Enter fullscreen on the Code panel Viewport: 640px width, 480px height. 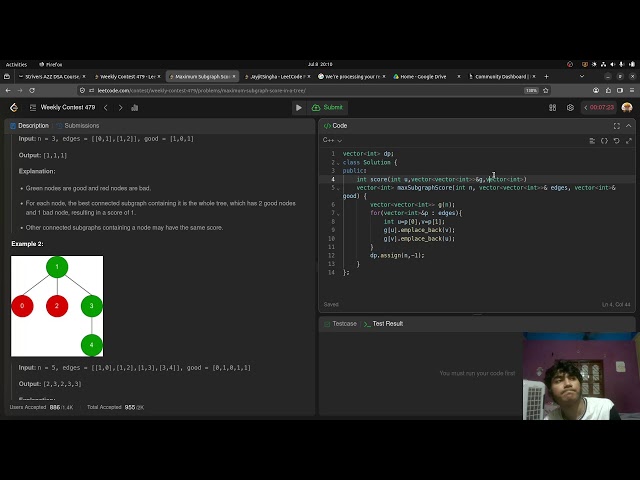[617, 126]
